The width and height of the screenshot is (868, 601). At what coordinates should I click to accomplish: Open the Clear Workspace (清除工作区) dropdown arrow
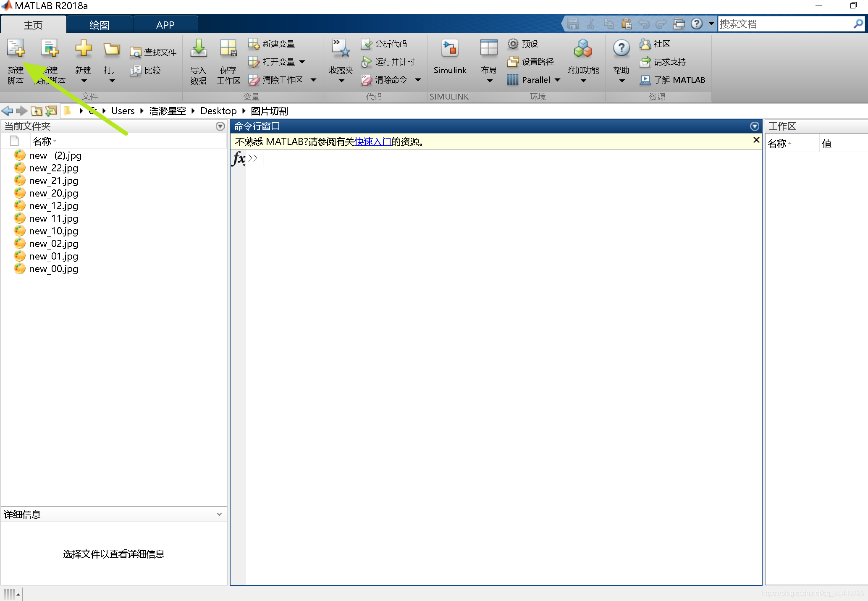[x=313, y=80]
